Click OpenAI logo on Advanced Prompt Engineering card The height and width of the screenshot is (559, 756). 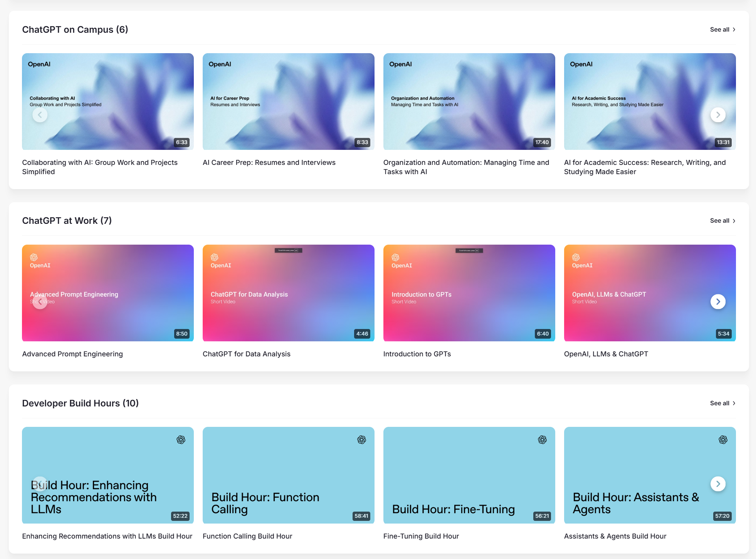click(x=40, y=261)
